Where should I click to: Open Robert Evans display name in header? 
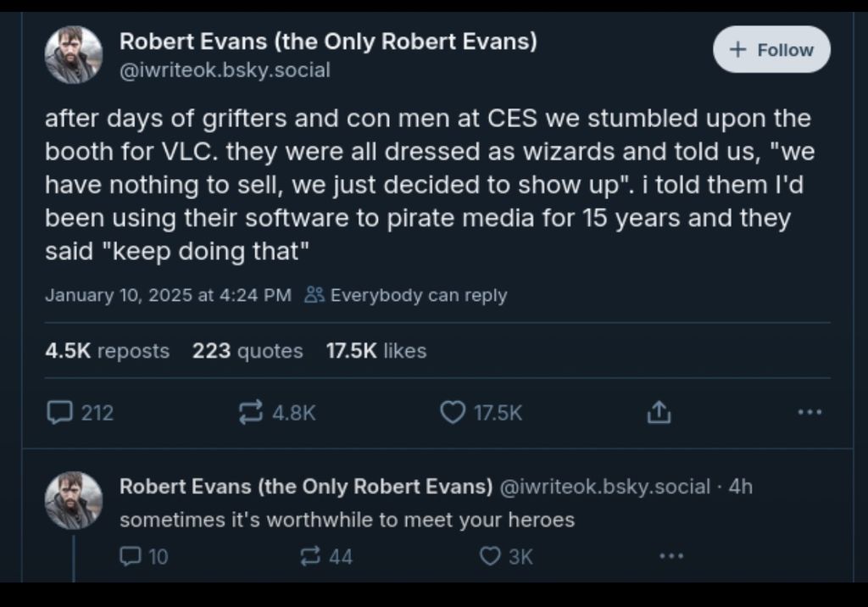pos(327,42)
